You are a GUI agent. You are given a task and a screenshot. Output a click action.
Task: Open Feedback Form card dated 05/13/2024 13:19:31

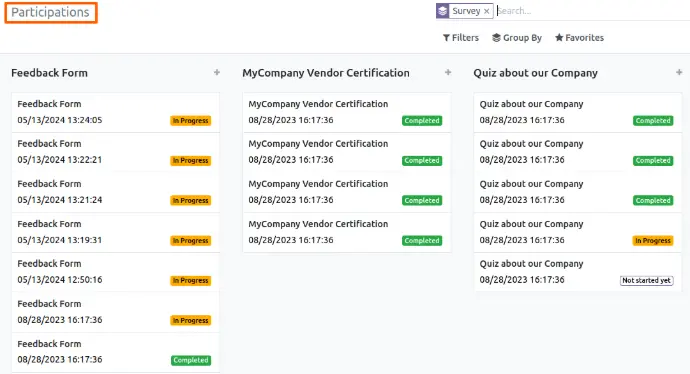pos(115,232)
